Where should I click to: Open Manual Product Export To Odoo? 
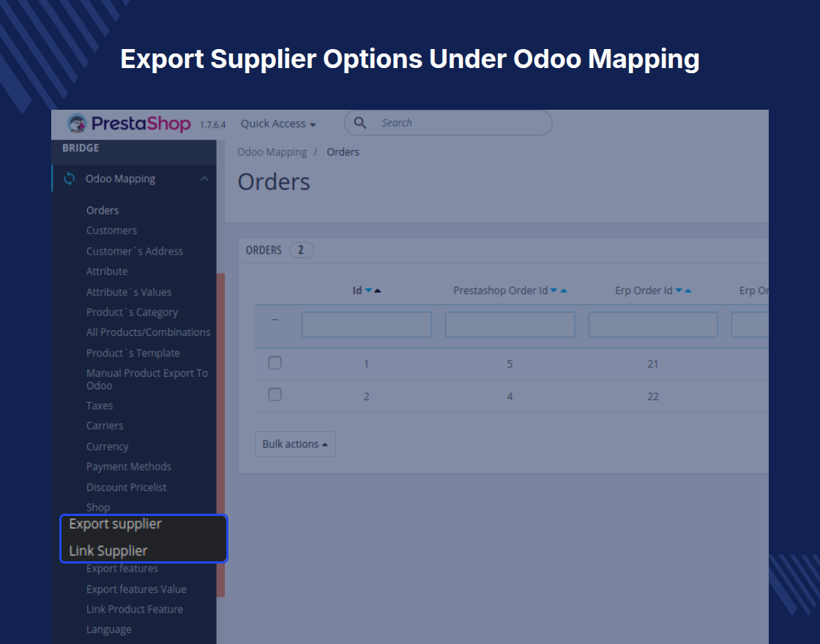click(x=147, y=379)
